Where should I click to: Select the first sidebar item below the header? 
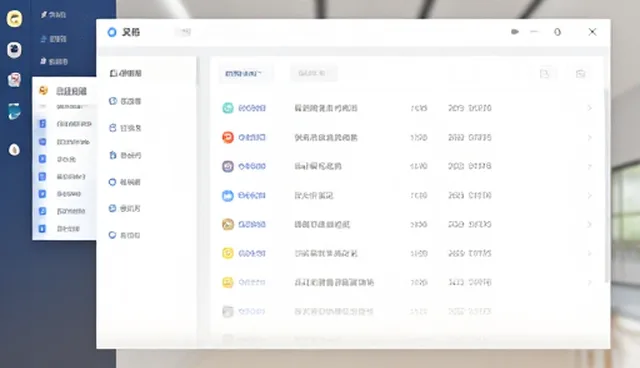(x=125, y=101)
